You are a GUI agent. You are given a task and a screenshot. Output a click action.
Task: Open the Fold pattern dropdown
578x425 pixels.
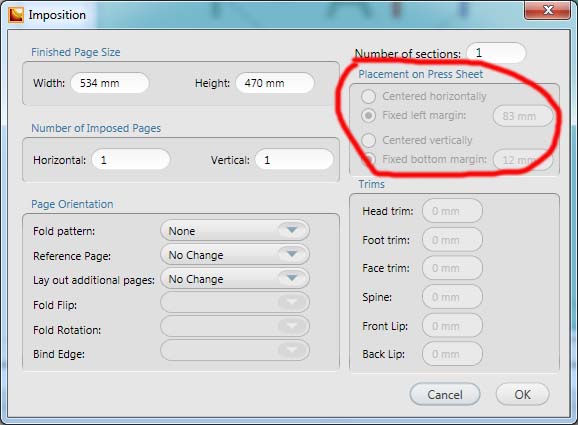(235, 231)
